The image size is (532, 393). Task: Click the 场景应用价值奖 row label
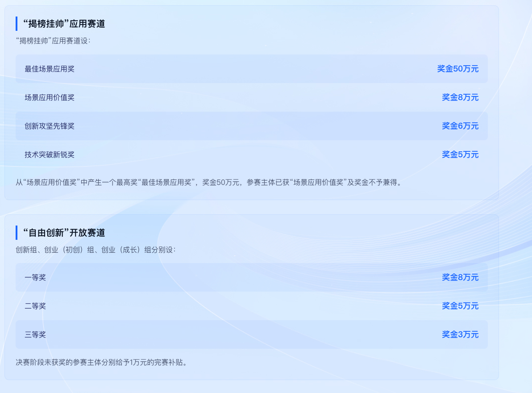click(x=50, y=97)
